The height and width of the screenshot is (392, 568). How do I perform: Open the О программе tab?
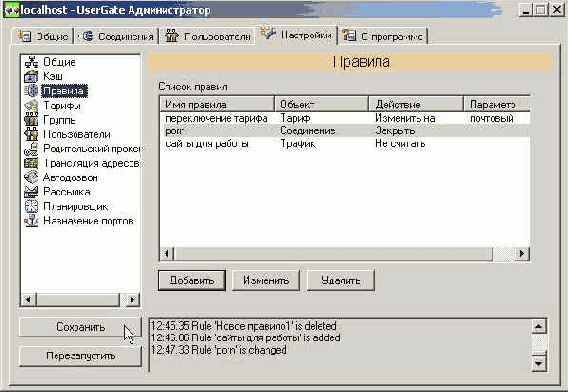click(383, 36)
